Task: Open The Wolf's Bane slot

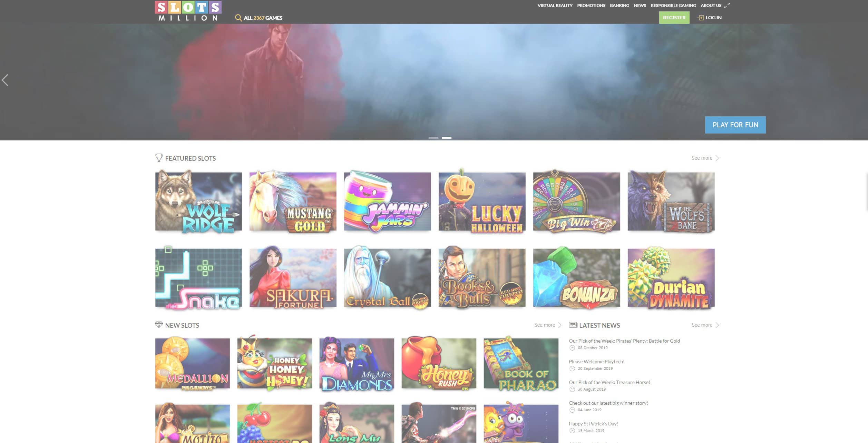Action: tap(671, 201)
